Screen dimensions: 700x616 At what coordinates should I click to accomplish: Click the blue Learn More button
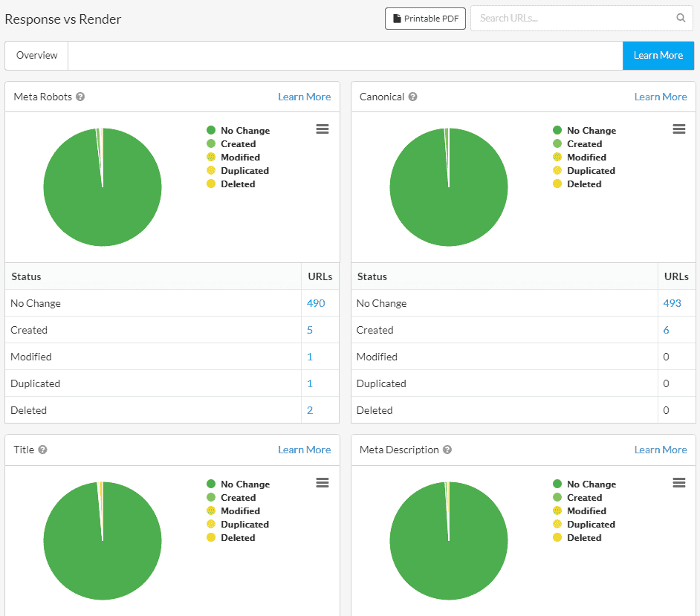pos(658,55)
